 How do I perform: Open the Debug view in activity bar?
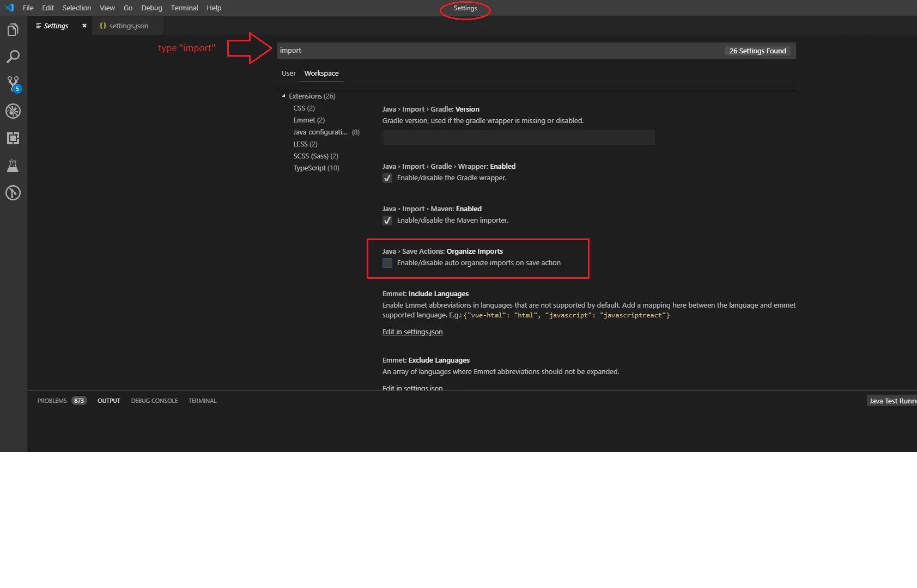coord(13,111)
